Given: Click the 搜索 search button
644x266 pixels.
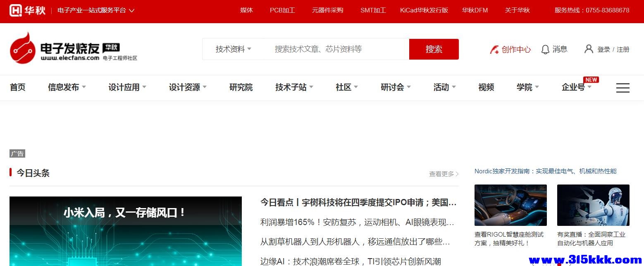Looking at the screenshot, I should coord(434,49).
